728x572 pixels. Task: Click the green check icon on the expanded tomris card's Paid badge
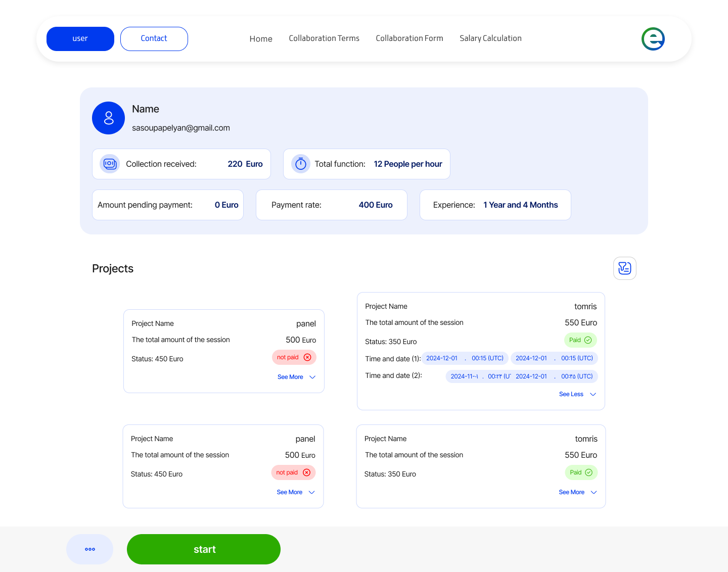tap(588, 340)
